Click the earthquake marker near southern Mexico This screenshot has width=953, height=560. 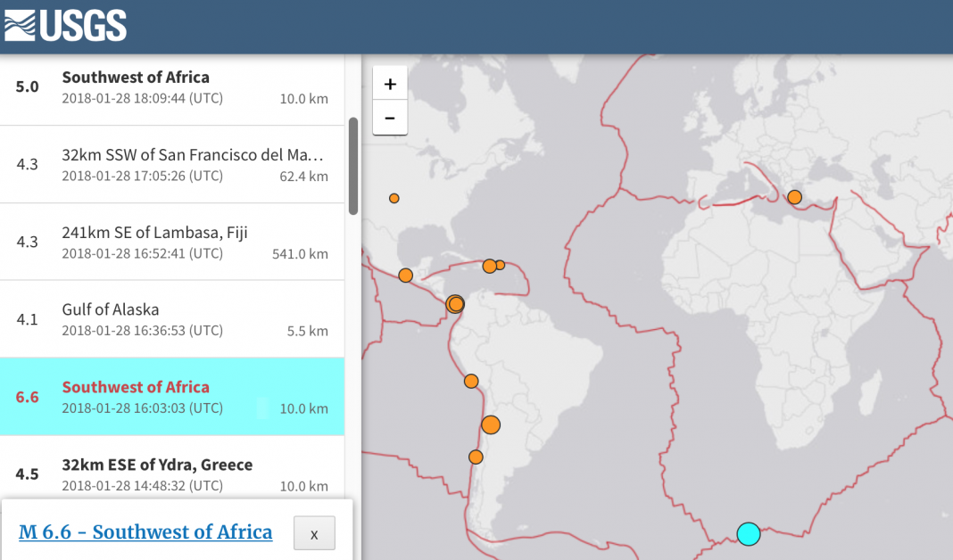(404, 276)
